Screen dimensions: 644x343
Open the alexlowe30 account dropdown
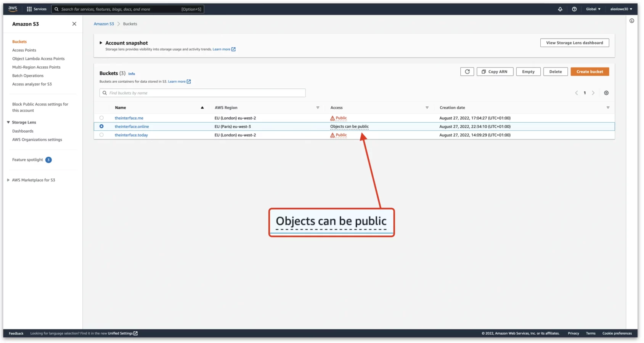(x=621, y=9)
